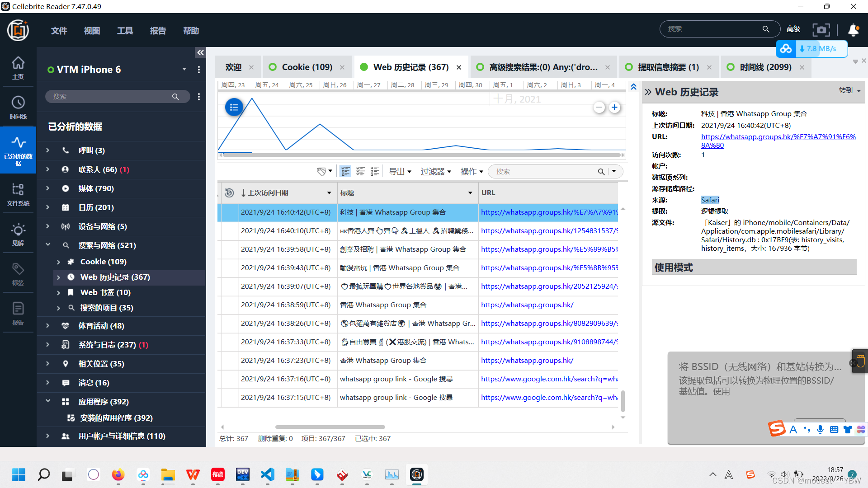Open the 文件系统 file system view
The width and height of the screenshot is (868, 488).
[18, 194]
